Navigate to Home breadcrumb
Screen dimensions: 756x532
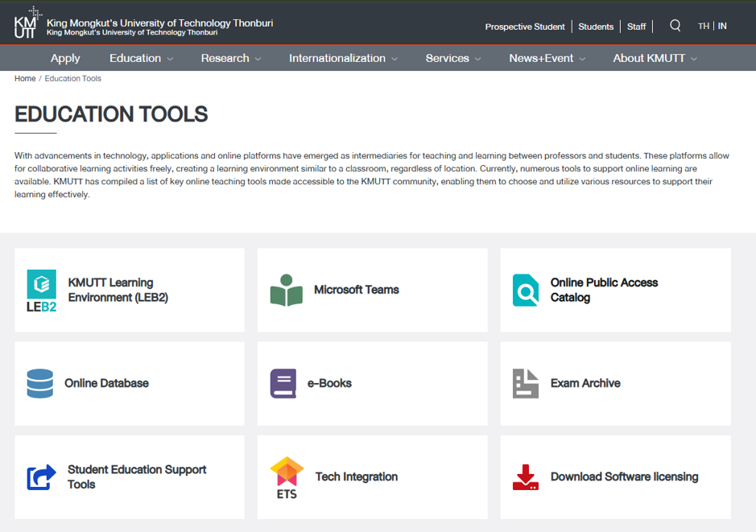[25, 79]
